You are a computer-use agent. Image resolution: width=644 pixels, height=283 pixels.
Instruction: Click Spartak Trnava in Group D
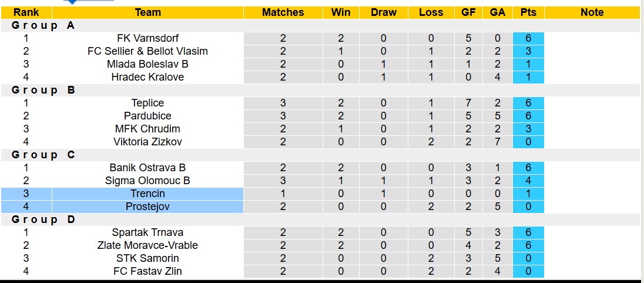point(147,232)
